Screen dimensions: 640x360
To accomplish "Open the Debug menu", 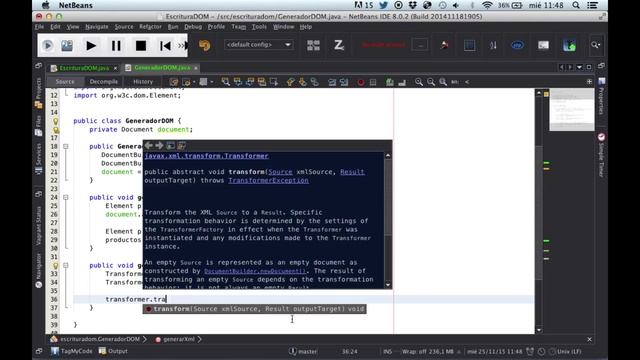I will coord(193,27).
